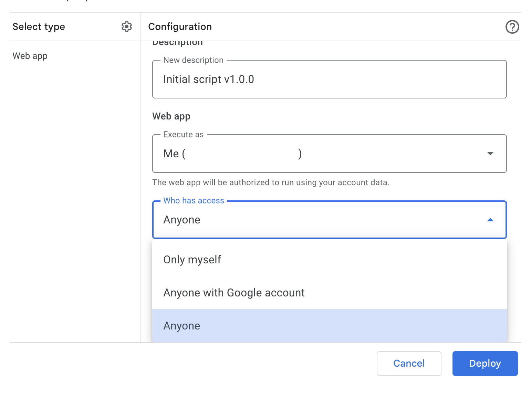This screenshot has height=420, width=531.
Task: Click the Configuration heading
Action: pos(180,27)
